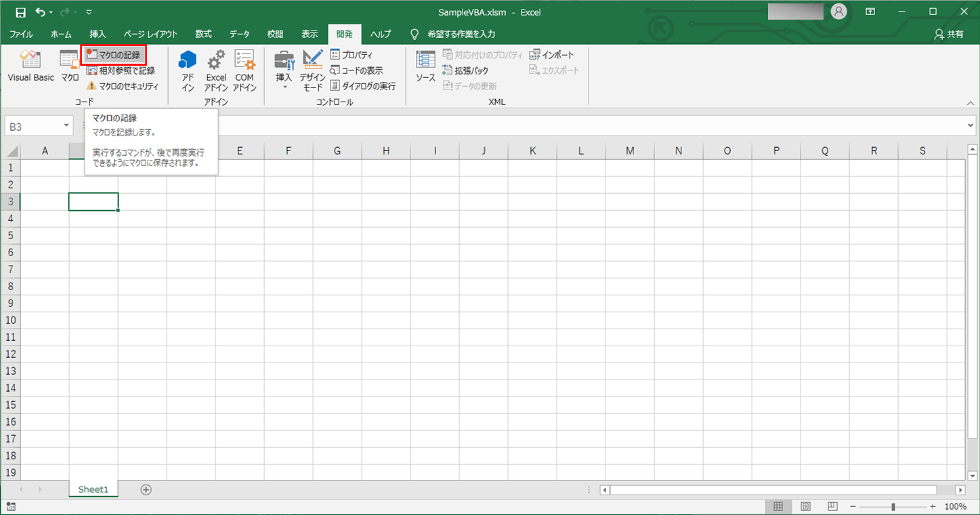Viewport: 980px width, 515px height.
Task: Open the ファイル tab
Action: click(21, 34)
